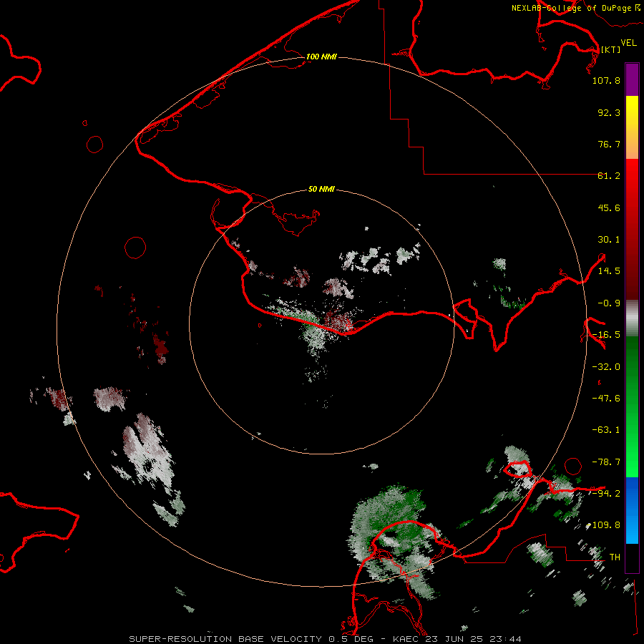Pick the gray near-zero band of the color bar
Viewport: 644px width, 644px height.
coord(632,318)
